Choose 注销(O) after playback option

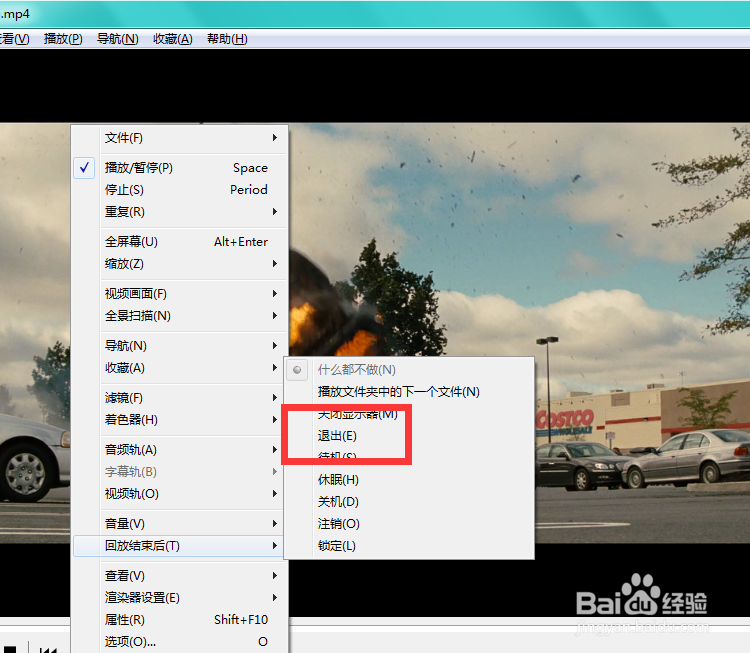pos(409,524)
